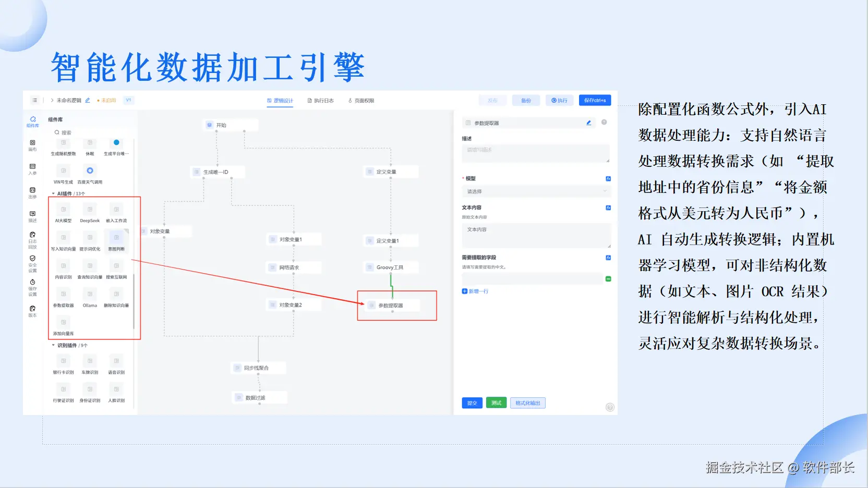Select the 添加向量库 component
This screenshot has height=488, width=868.
(63, 326)
